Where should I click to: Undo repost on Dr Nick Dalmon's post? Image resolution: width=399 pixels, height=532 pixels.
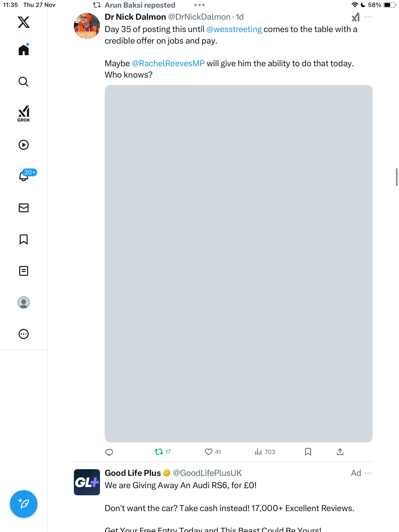pyautogui.click(x=159, y=452)
